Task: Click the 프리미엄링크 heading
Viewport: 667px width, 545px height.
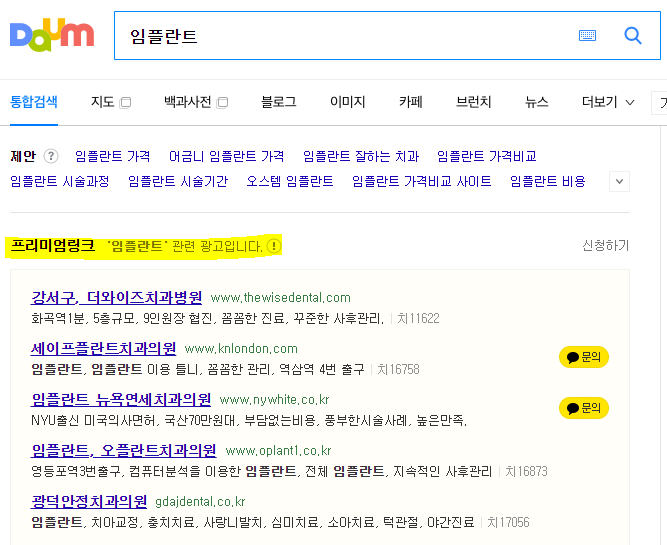Action: click(x=53, y=245)
